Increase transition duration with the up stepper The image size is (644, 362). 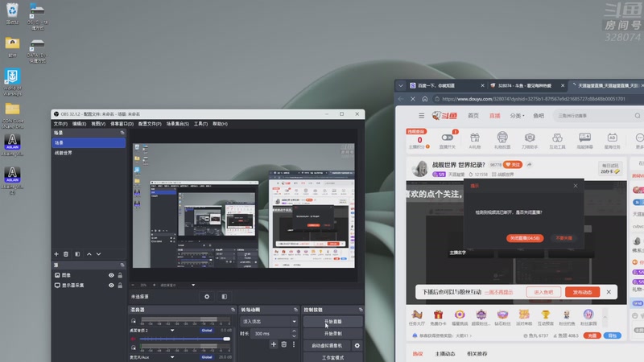[294, 331]
